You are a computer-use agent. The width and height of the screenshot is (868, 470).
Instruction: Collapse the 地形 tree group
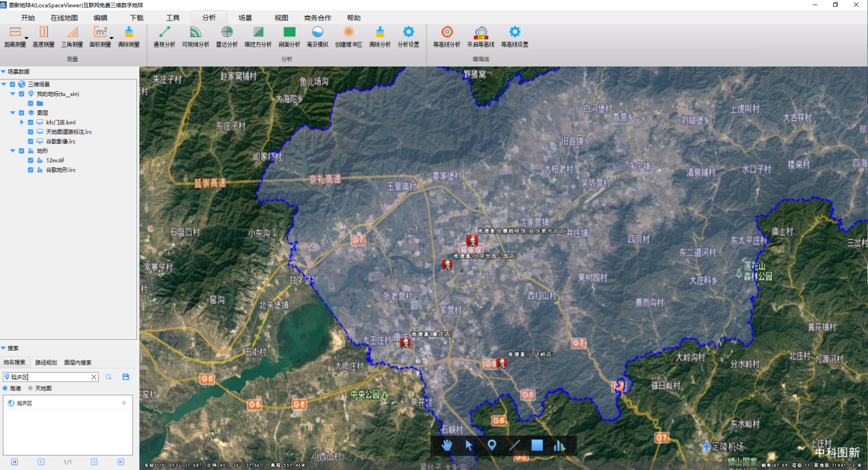tap(12, 151)
